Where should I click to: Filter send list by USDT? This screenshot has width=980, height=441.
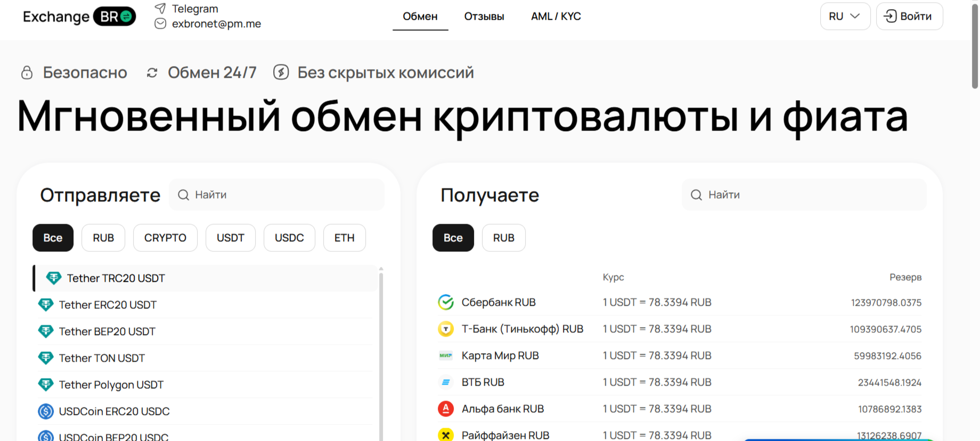[x=230, y=238]
